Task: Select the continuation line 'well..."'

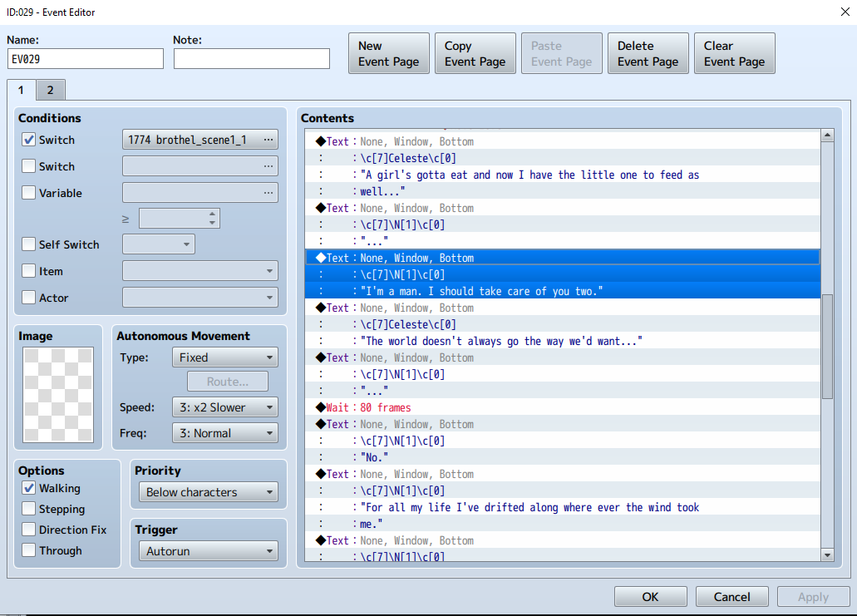Action: pyautogui.click(x=563, y=190)
